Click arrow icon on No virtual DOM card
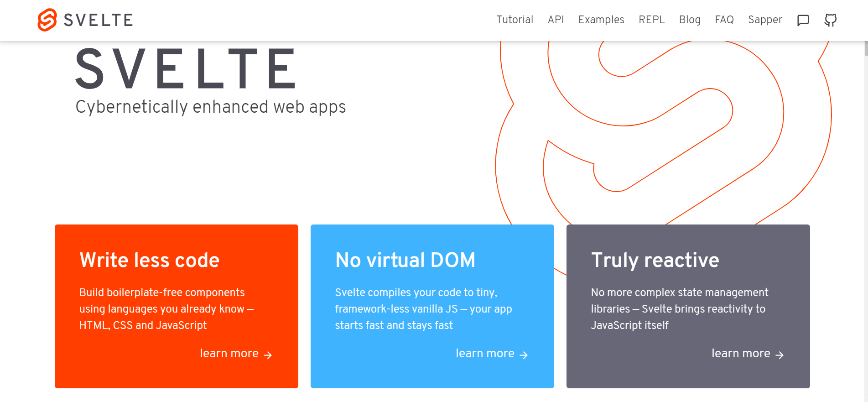This screenshot has width=868, height=402. pos(524,355)
